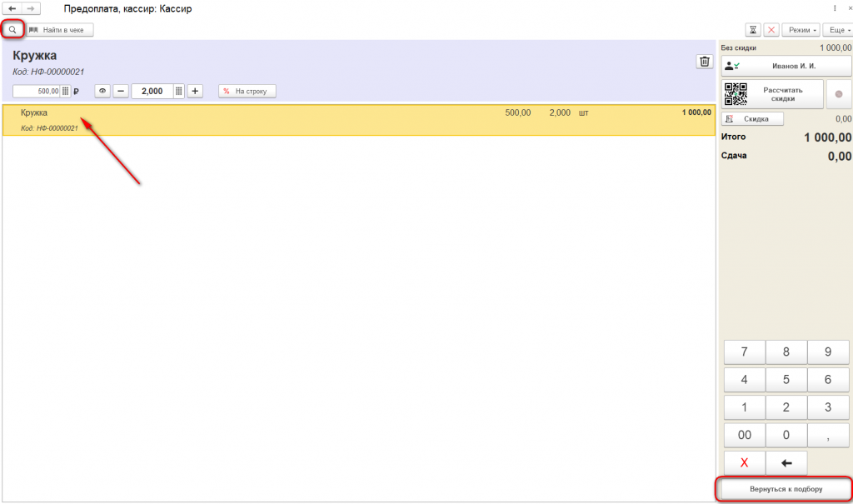Open the Режим dropdown

801,30
